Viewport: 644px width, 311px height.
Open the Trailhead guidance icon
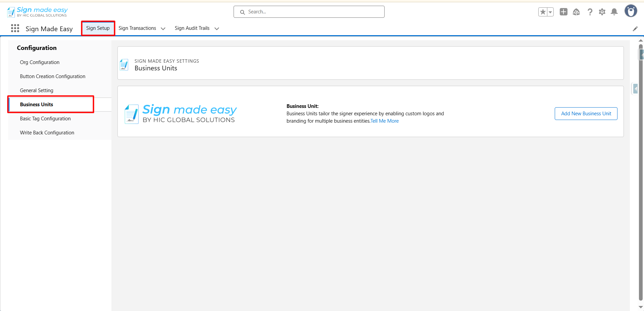click(x=576, y=12)
